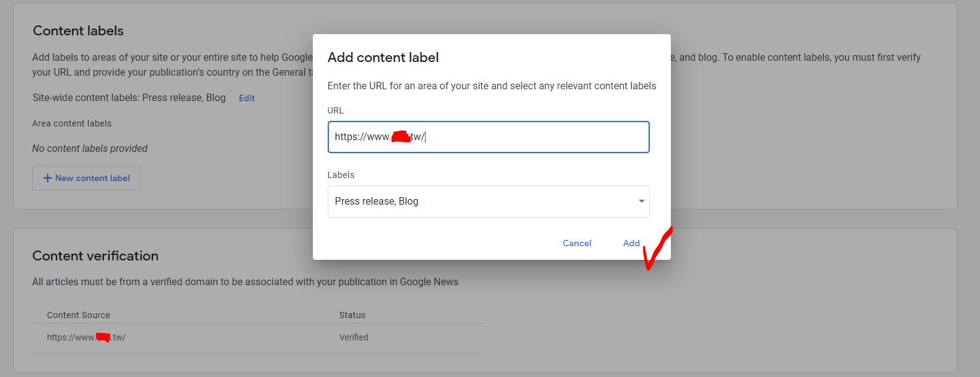
Task: Click the Add content label dialog title
Action: point(383,58)
